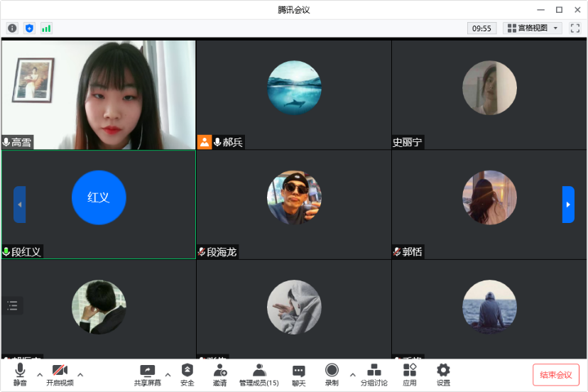Click the blue 红义 avatar circle

[x=99, y=197]
